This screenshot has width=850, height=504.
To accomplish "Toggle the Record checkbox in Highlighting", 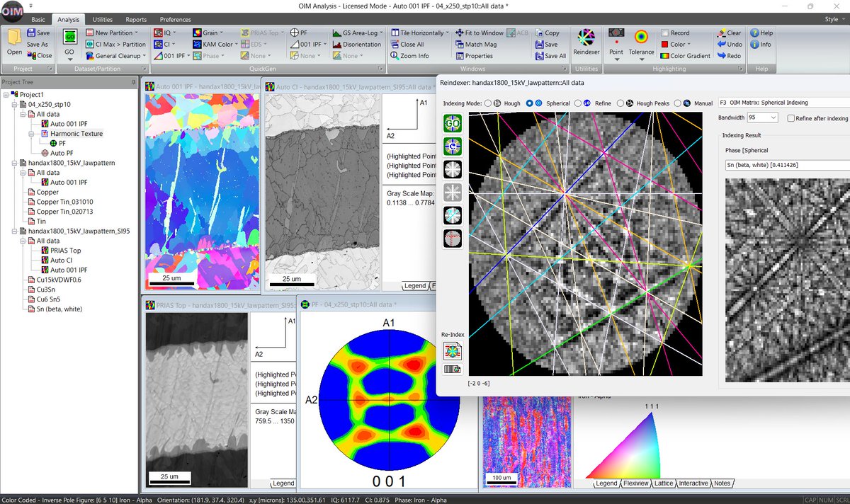I will pos(664,33).
